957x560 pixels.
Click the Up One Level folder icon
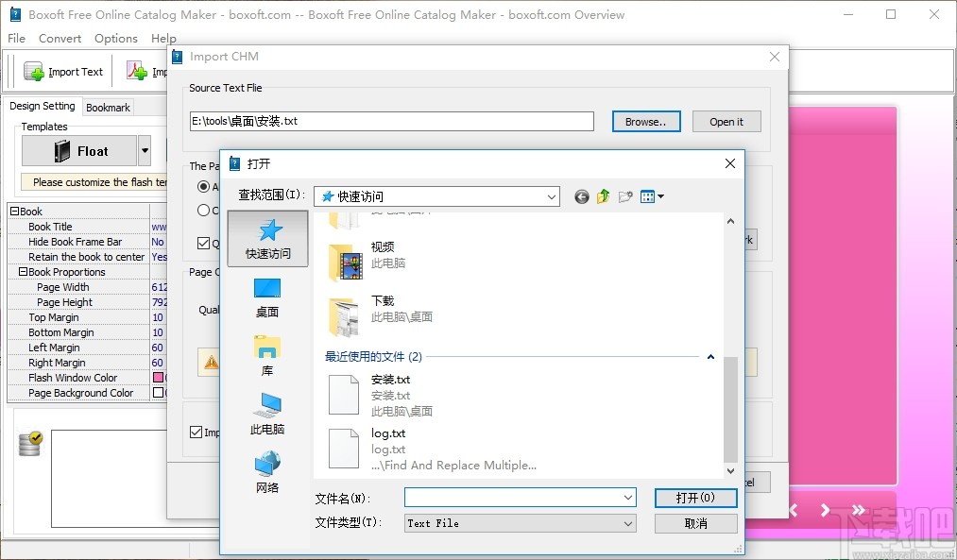(602, 195)
